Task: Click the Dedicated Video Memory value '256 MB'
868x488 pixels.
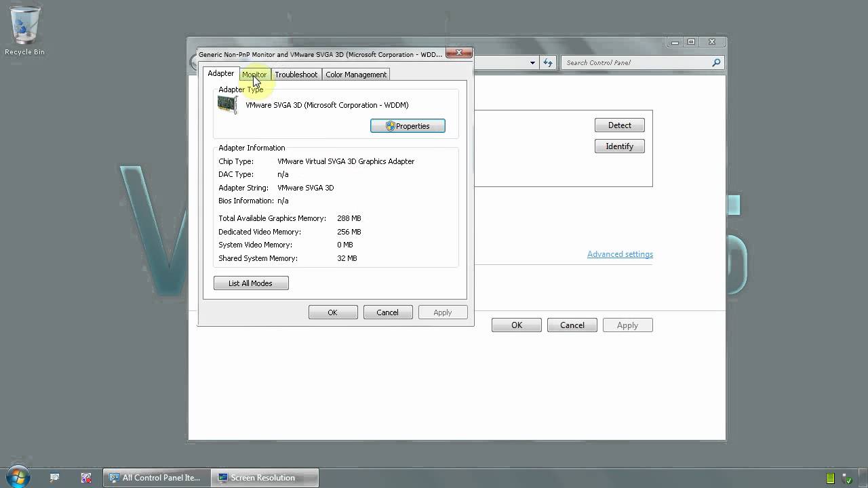Action: click(349, 232)
